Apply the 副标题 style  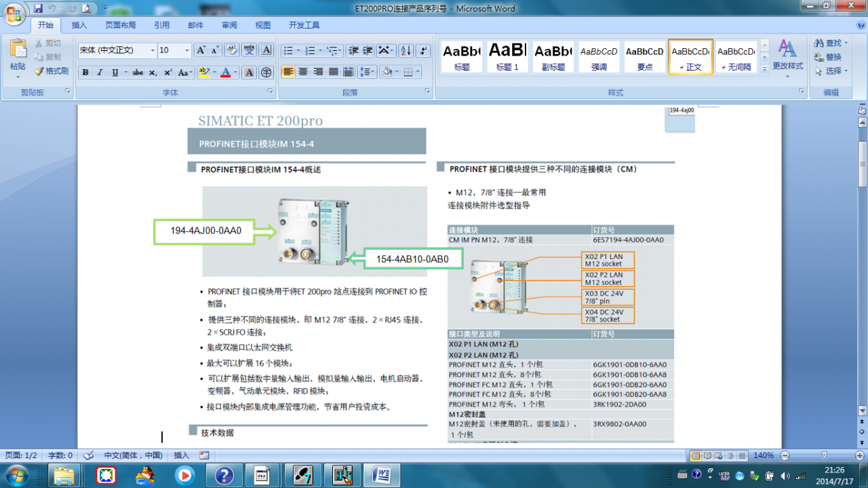[x=553, y=56]
